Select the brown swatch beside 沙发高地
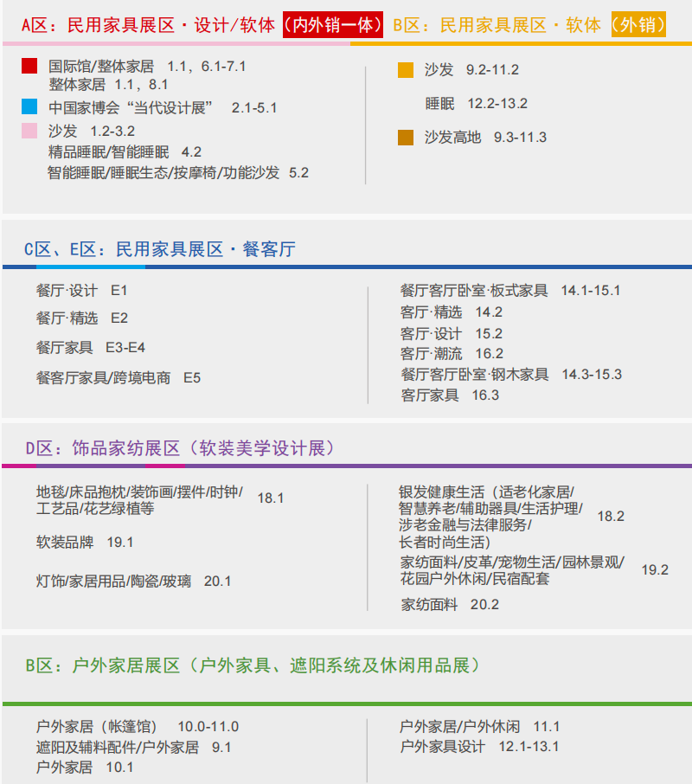 tap(406, 138)
